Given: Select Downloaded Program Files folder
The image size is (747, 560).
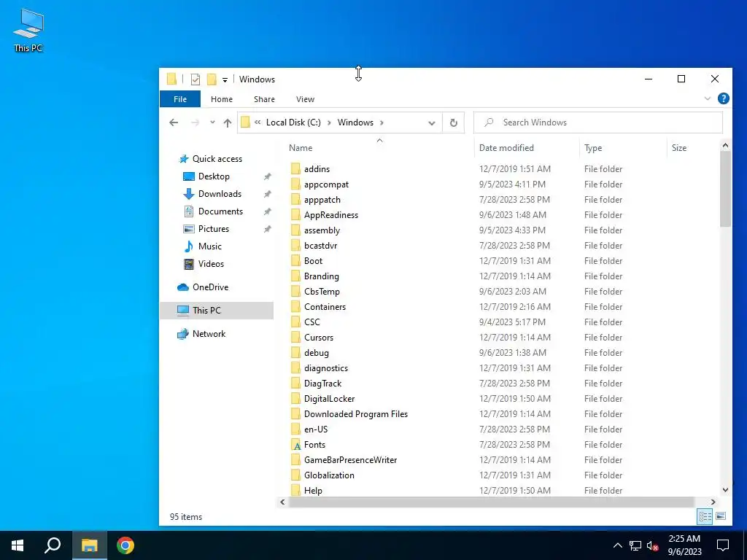Looking at the screenshot, I should (356, 414).
